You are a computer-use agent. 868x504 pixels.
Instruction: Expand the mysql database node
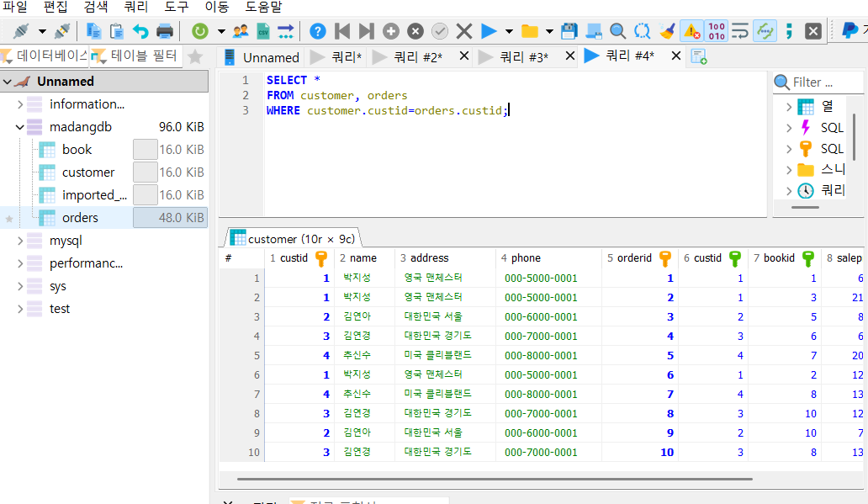click(20, 241)
